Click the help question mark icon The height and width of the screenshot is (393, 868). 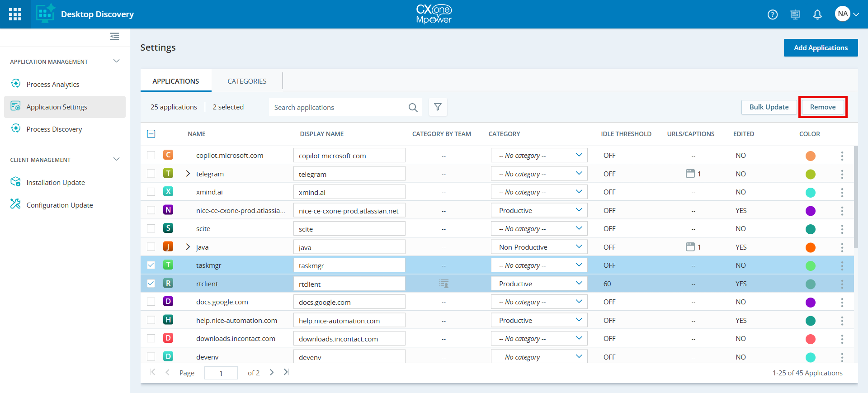[x=773, y=14]
